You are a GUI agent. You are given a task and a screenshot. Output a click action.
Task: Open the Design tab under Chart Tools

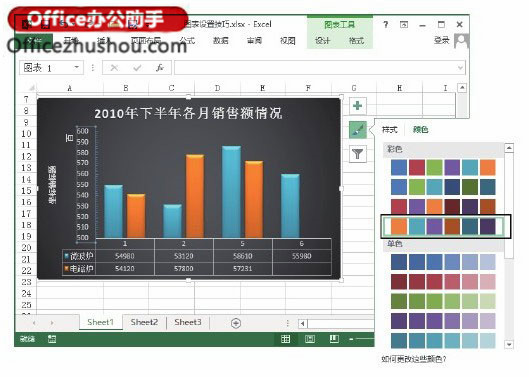[322, 41]
